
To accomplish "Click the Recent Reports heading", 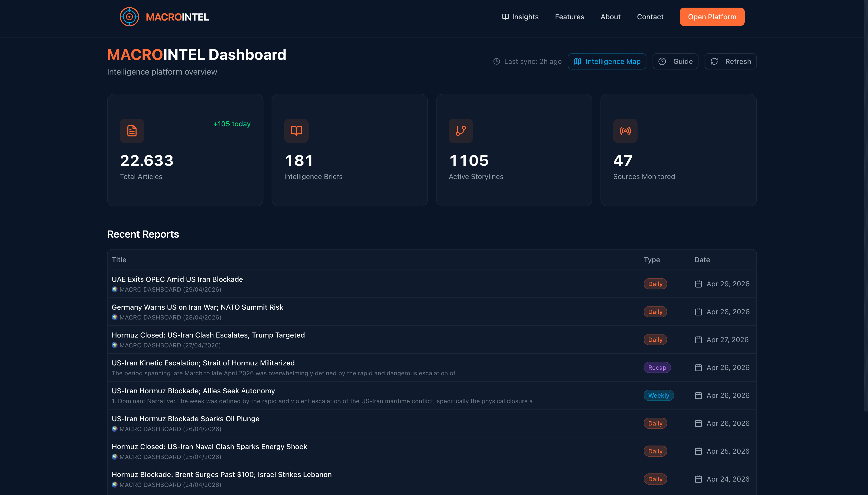I will click(x=143, y=234).
